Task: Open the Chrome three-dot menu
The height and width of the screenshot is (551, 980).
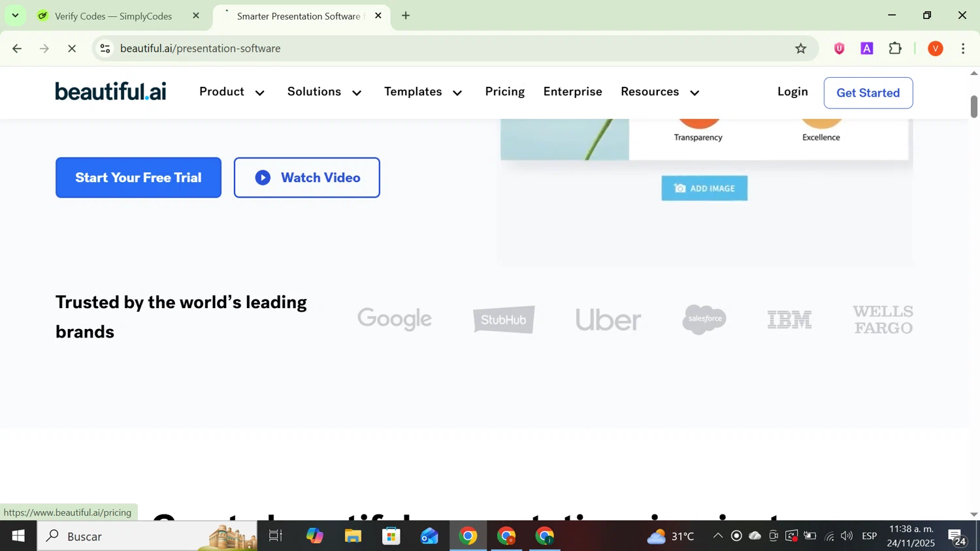Action: pos(964,48)
